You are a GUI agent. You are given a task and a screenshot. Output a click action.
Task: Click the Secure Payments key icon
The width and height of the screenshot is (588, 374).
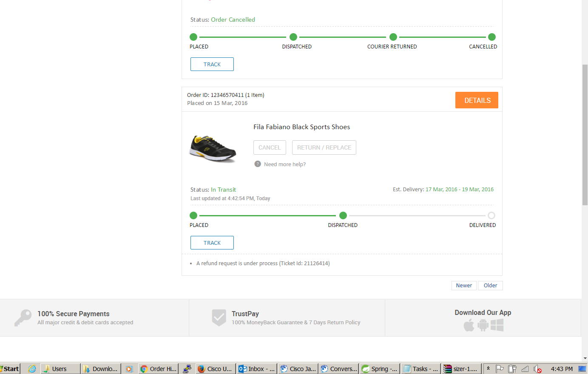coord(23,317)
